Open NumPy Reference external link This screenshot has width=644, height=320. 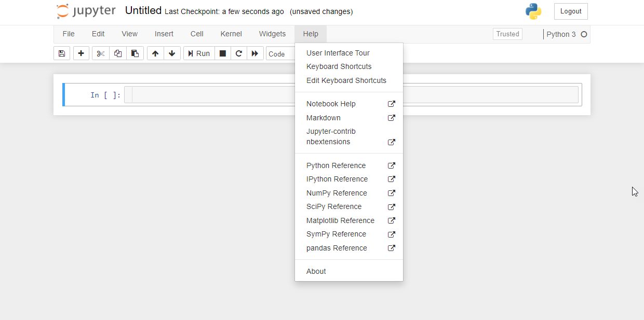pyautogui.click(x=337, y=193)
